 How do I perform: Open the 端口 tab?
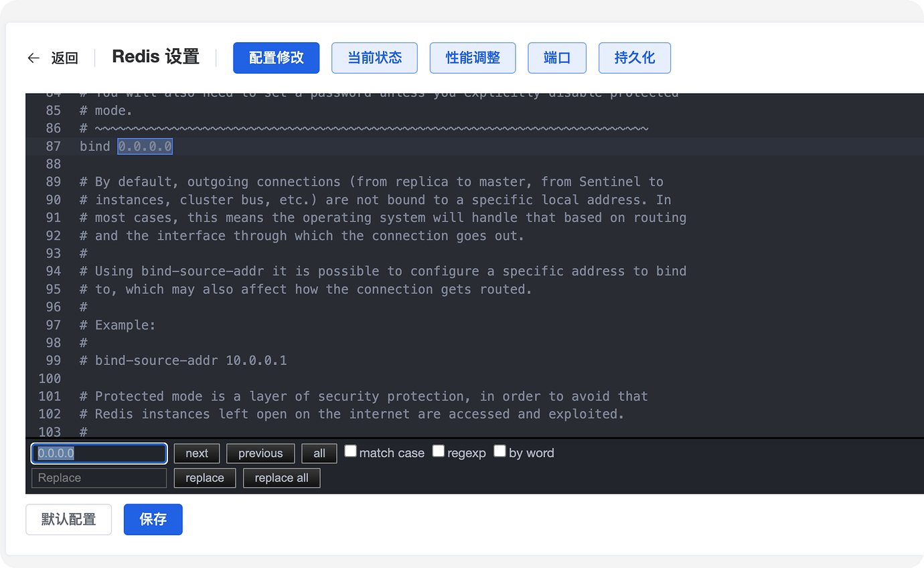(556, 58)
